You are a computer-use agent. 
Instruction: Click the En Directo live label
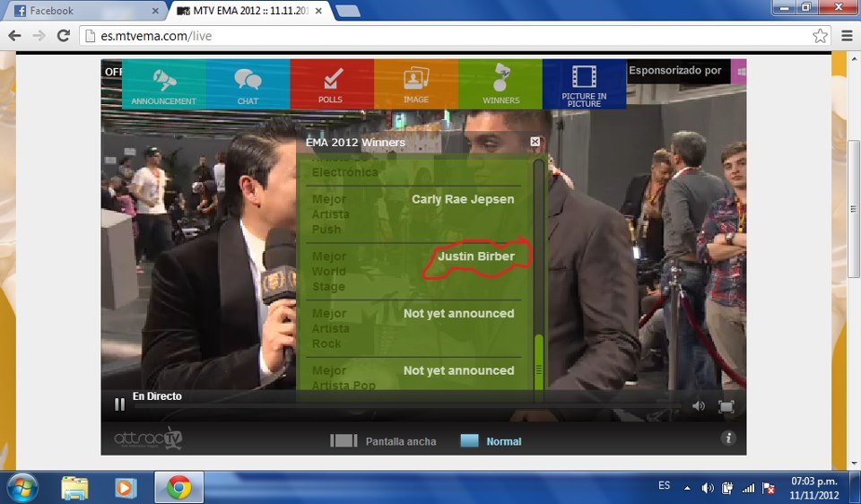click(157, 395)
